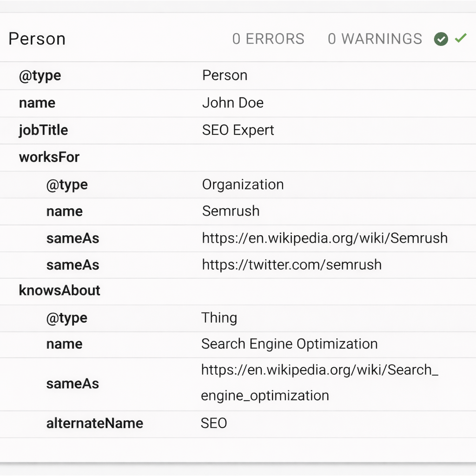
Task: Select the alternateName value SEO
Action: tap(213, 423)
